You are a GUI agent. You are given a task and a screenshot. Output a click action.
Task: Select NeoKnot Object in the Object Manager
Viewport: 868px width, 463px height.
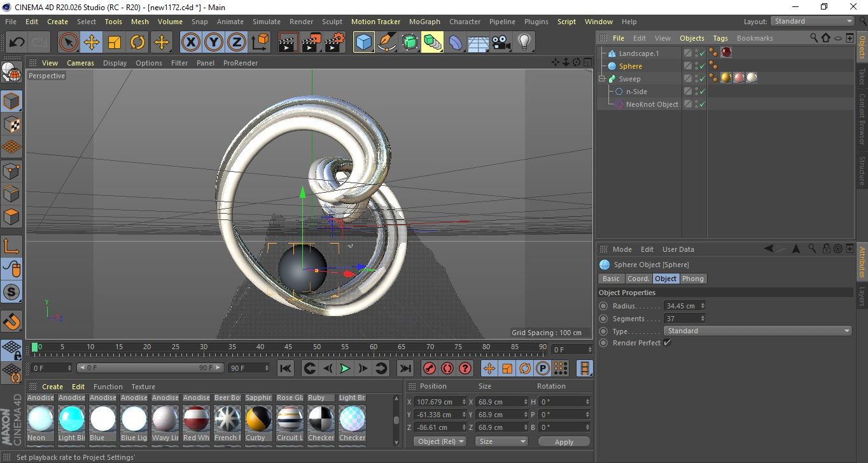point(652,104)
